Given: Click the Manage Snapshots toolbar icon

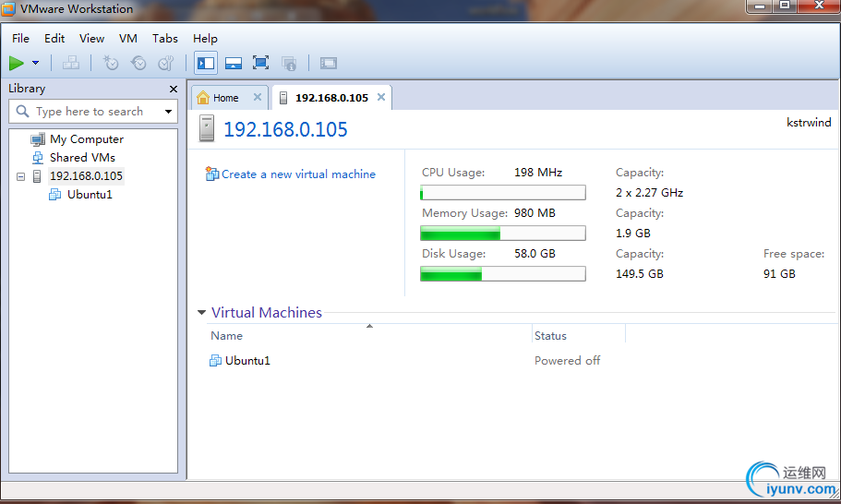Looking at the screenshot, I should pos(166,64).
